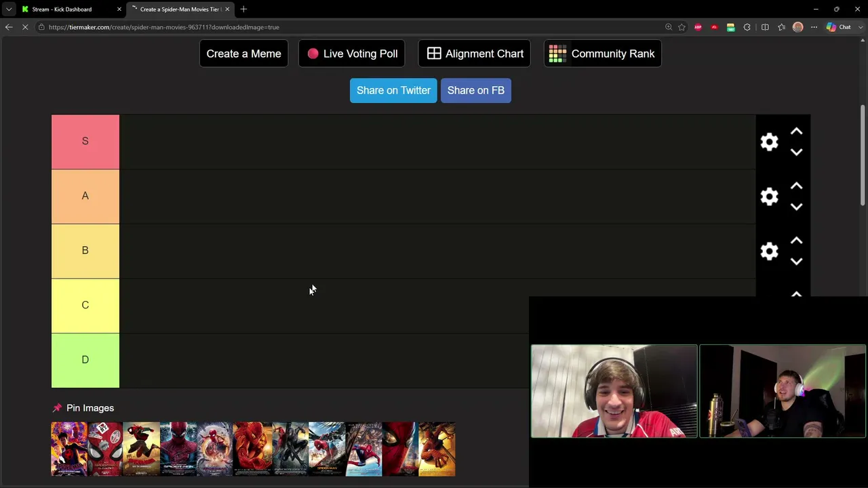Select the yellow Spider-Man 2002 poster

pyautogui.click(x=437, y=449)
